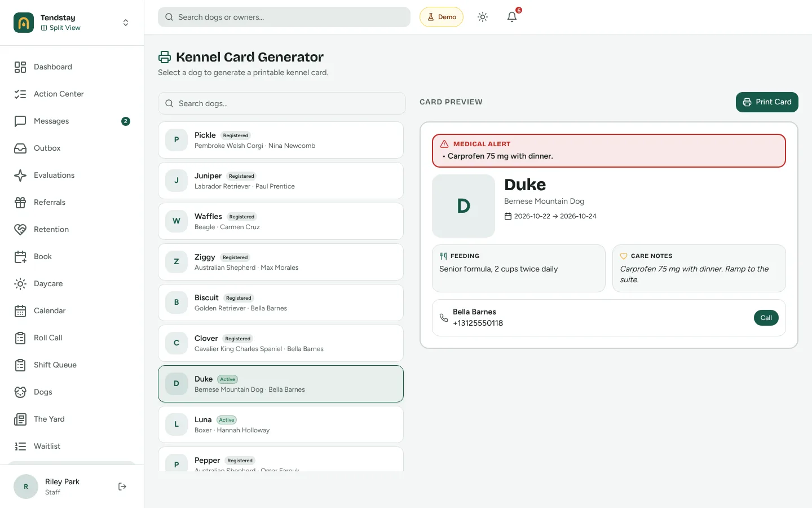The height and width of the screenshot is (508, 812).
Task: Click the Medical Alert warning banner
Action: [609, 151]
